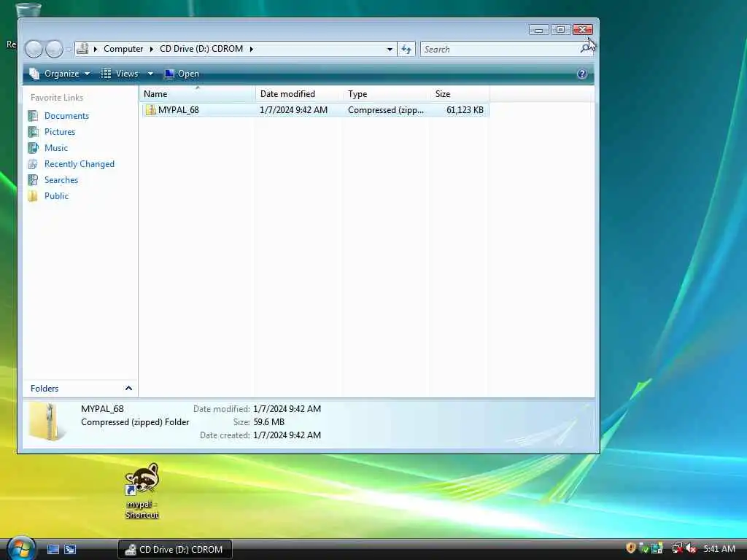The image size is (747, 560).
Task: Sort by the Date modified column header
Action: (x=298, y=94)
